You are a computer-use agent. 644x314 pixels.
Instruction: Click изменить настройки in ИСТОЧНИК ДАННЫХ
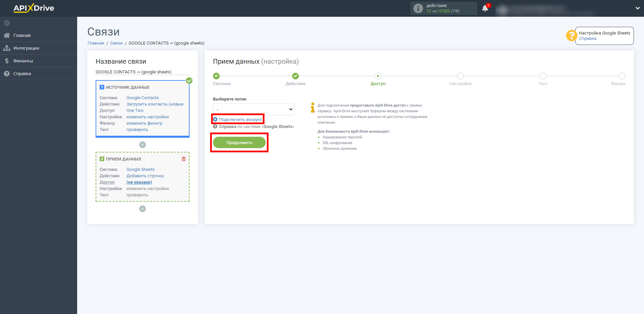tap(148, 117)
